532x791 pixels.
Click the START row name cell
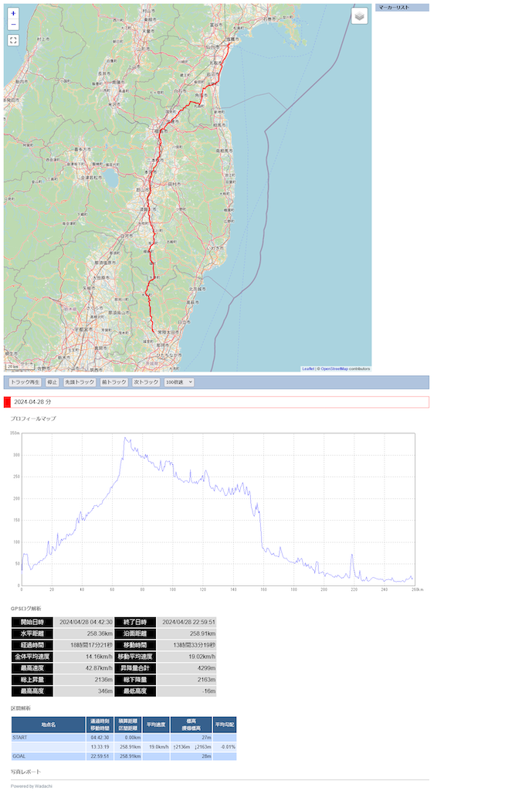(49, 738)
